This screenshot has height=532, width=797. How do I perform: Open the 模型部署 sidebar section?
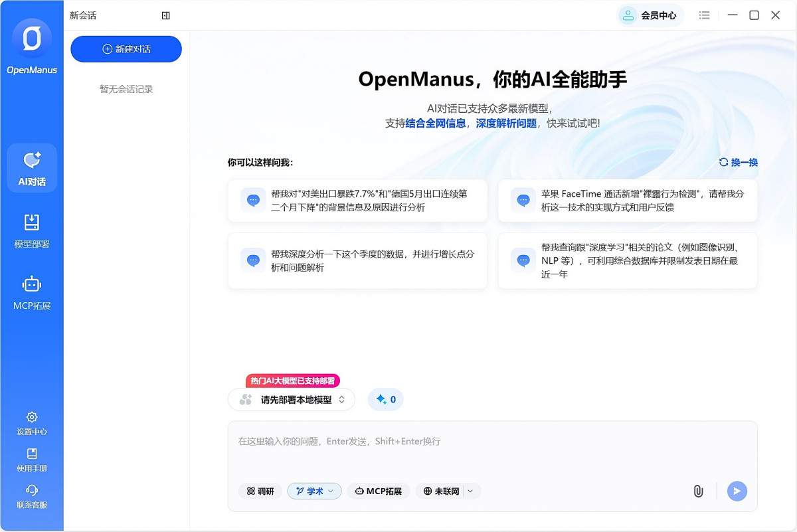point(32,230)
